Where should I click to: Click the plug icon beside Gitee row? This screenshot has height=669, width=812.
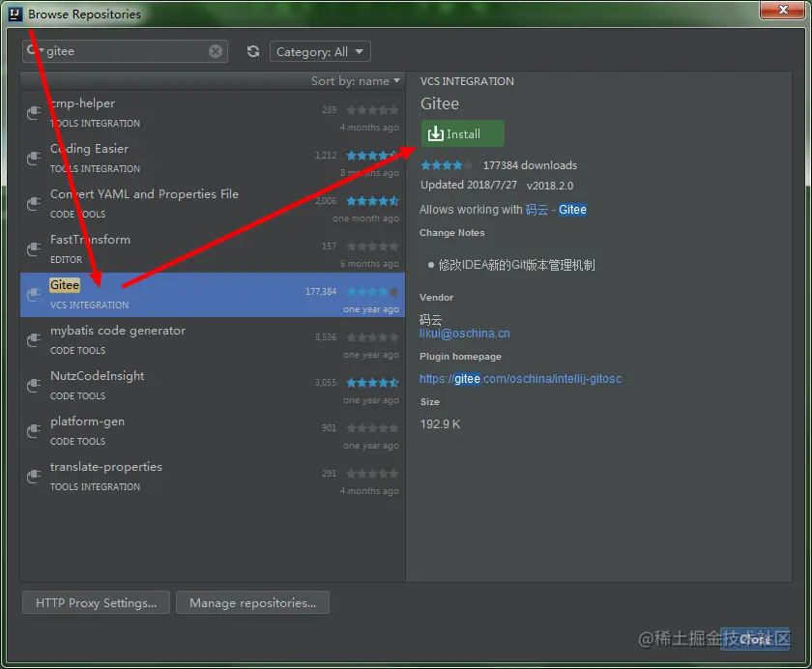point(34,294)
